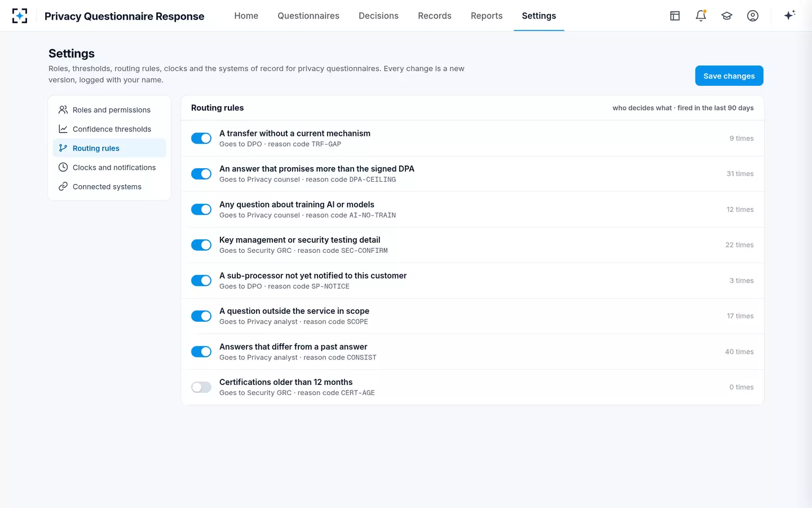
Task: Open the Questionnaires tab
Action: tap(308, 16)
